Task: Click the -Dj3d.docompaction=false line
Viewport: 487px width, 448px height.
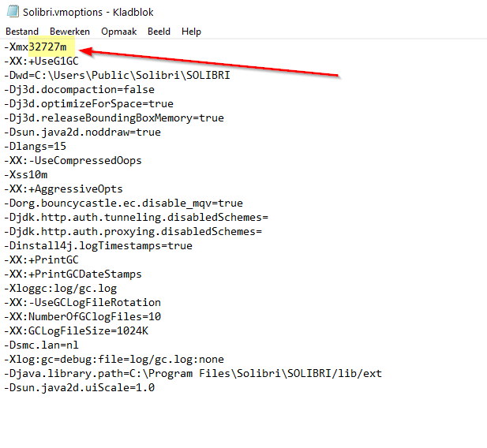Action: pos(79,89)
